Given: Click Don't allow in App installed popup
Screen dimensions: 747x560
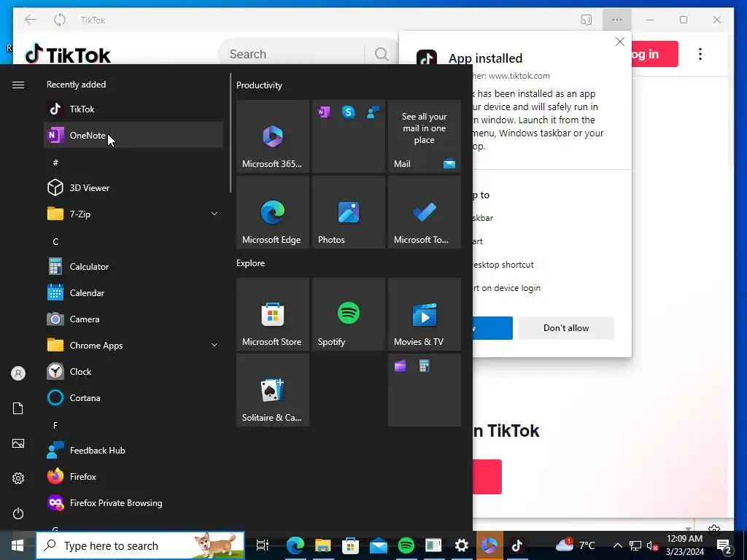Looking at the screenshot, I should (566, 328).
